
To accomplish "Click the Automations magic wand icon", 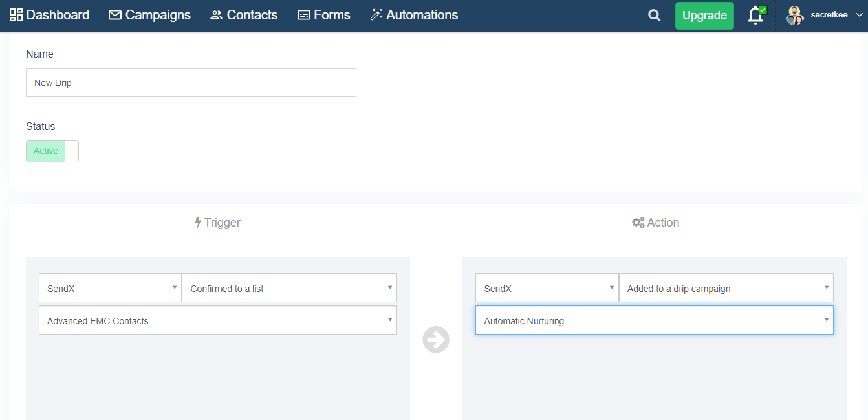I will (x=376, y=15).
